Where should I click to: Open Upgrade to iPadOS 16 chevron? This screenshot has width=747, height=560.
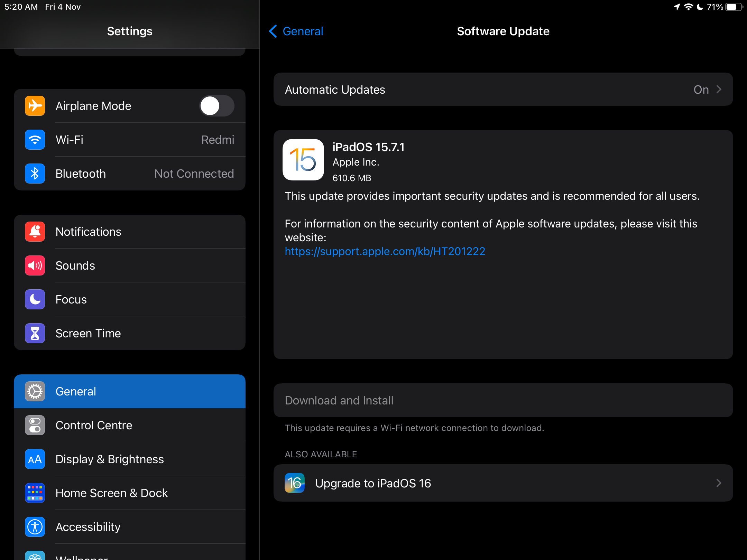coord(719,483)
